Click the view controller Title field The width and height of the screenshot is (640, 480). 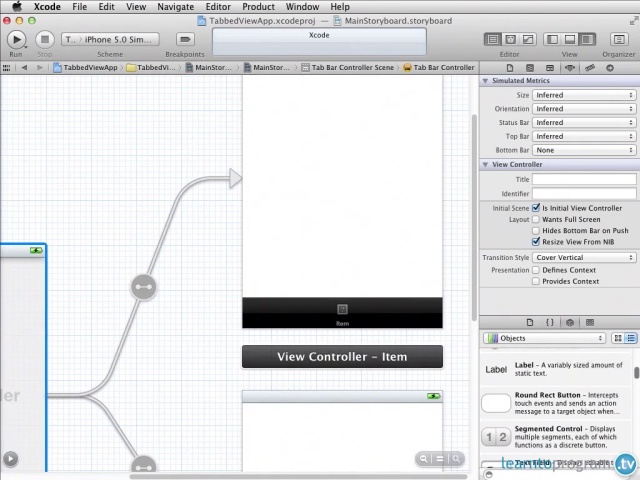pos(584,179)
